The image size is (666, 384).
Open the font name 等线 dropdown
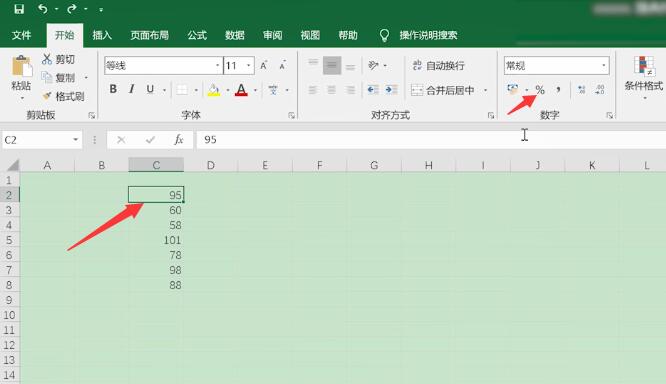(x=217, y=65)
